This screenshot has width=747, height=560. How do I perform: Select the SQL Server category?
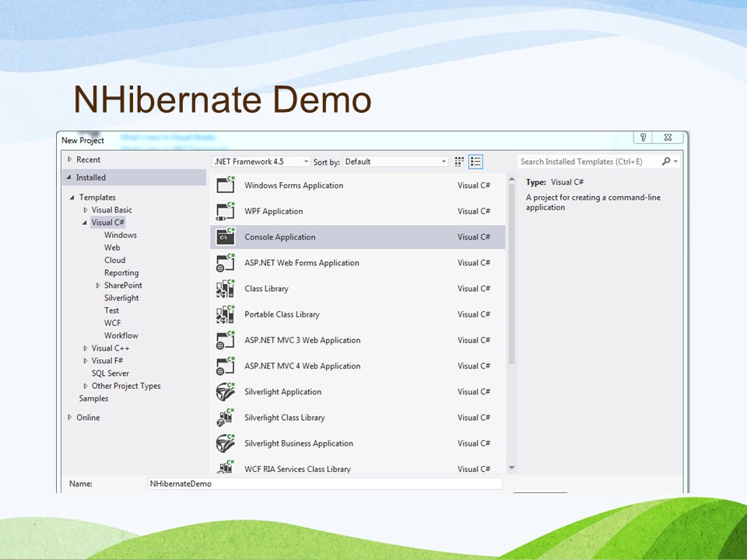point(110,373)
